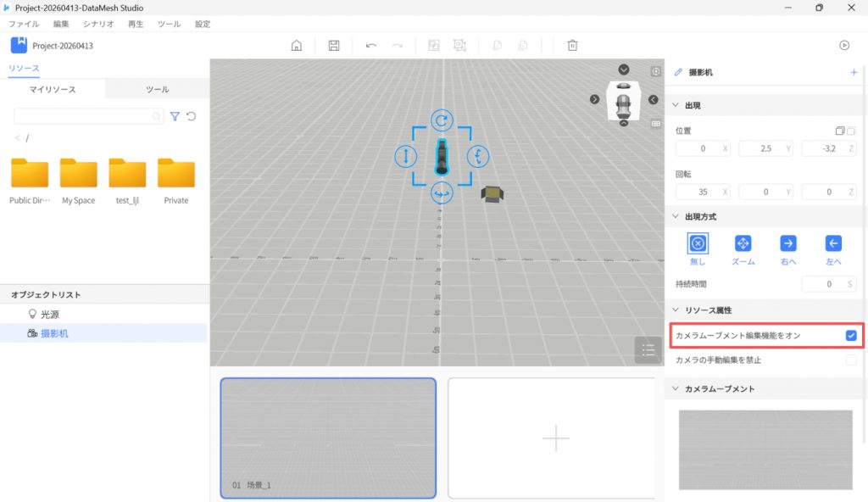
Task: Collapse the カメラムーブメント section
Action: point(676,388)
